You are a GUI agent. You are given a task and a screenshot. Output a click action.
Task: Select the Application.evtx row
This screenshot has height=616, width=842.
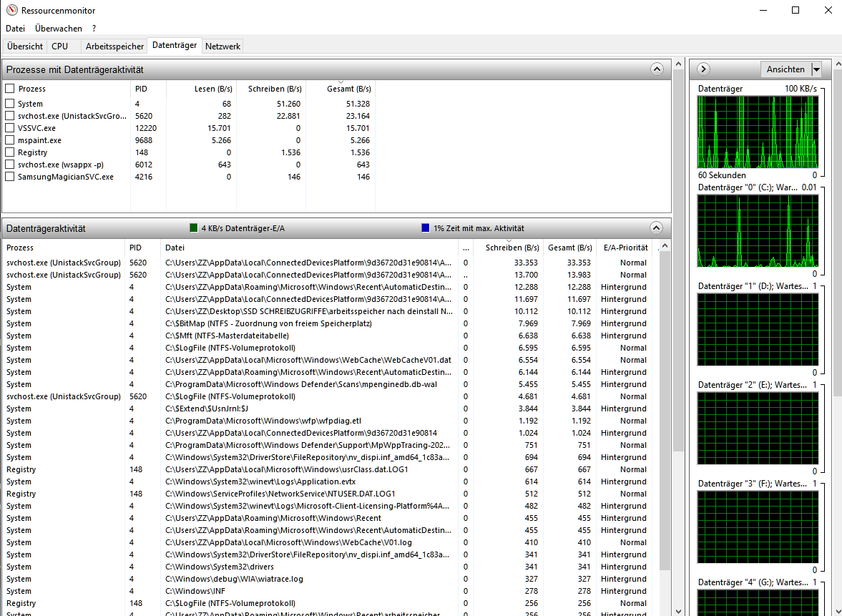point(330,481)
